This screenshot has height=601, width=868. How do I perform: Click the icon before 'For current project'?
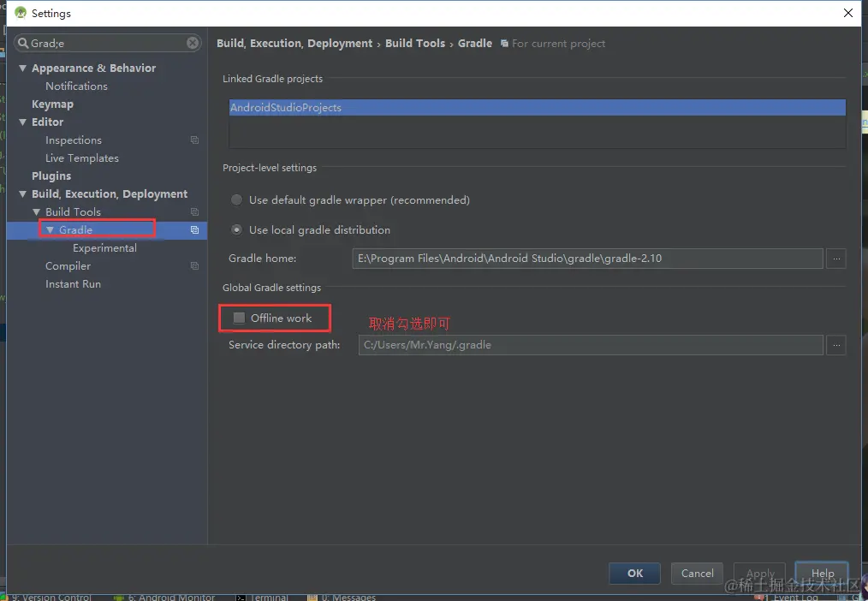pyautogui.click(x=504, y=43)
